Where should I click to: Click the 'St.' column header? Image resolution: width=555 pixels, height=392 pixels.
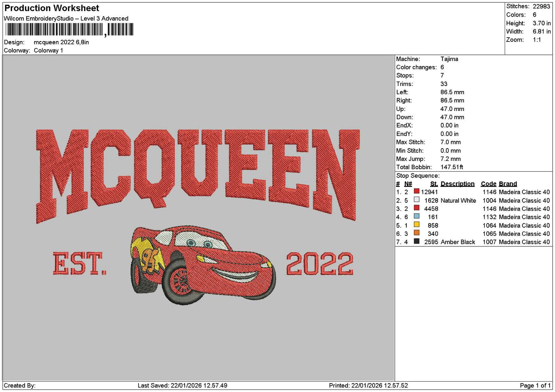pyautogui.click(x=434, y=184)
